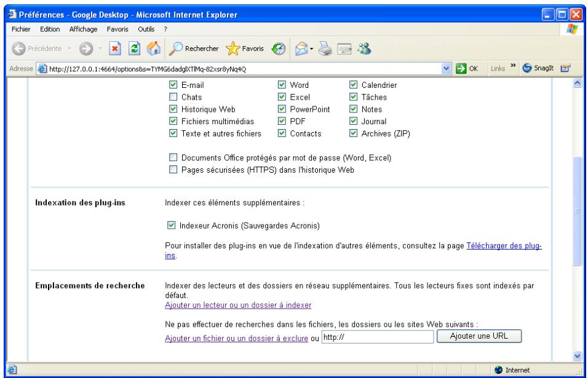Go to home page icon

point(153,49)
